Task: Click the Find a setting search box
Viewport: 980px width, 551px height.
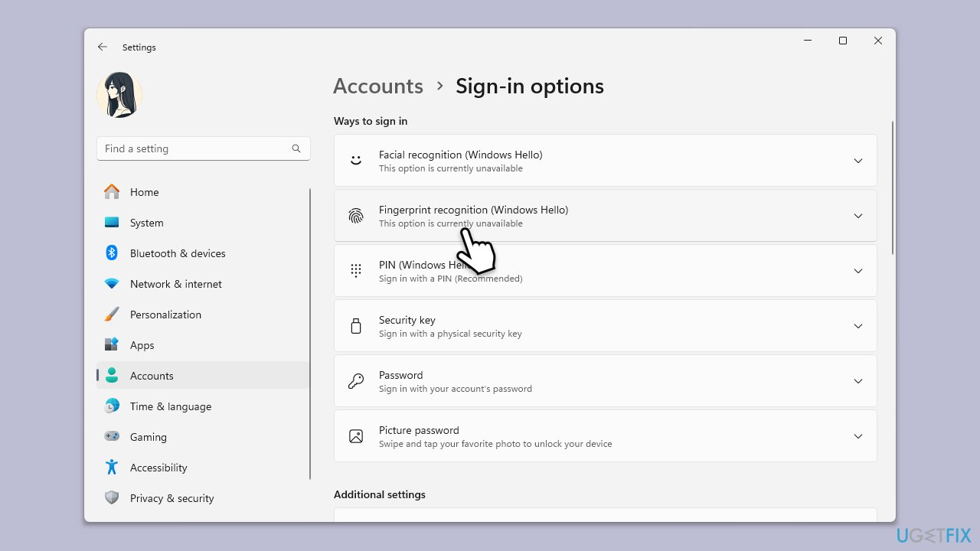Action: tap(195, 148)
